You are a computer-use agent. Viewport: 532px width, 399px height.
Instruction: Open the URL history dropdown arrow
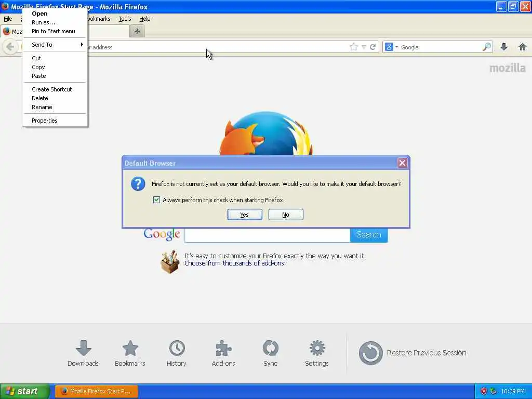(364, 47)
